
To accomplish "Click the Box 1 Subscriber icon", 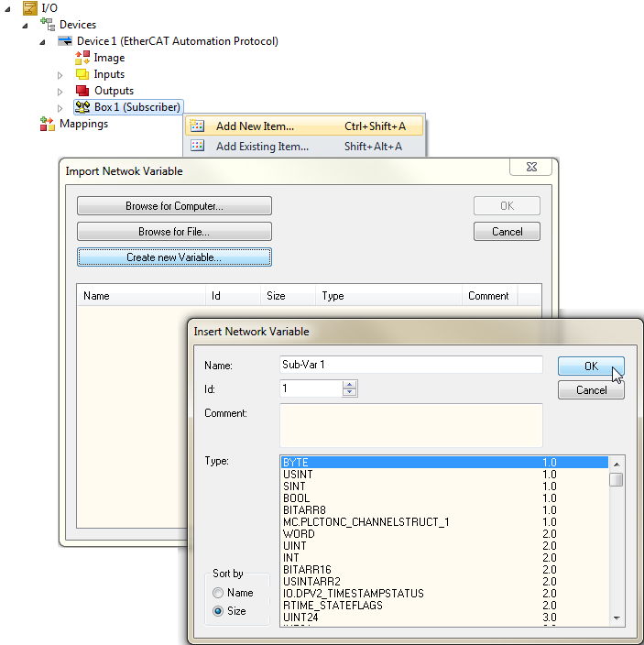I will pos(82,107).
